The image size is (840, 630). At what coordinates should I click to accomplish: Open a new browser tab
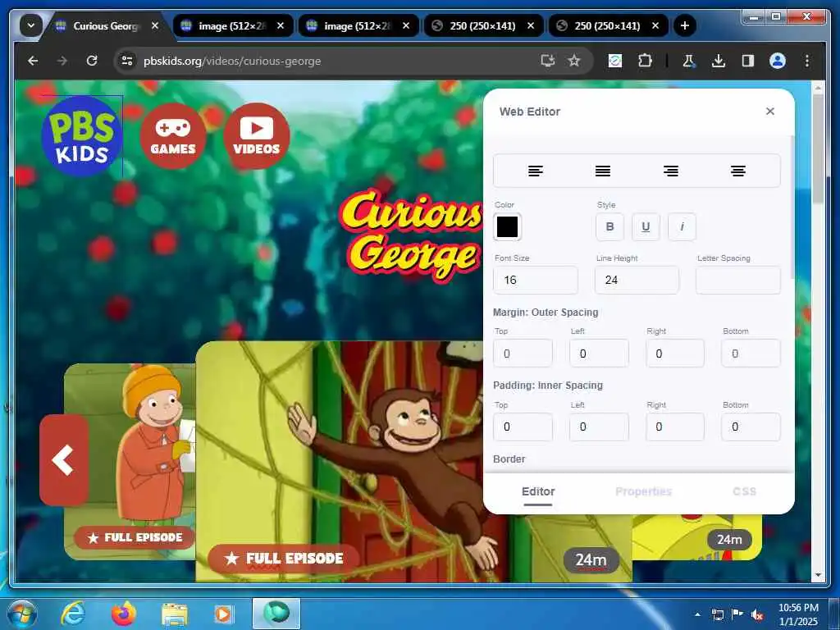[x=685, y=25]
